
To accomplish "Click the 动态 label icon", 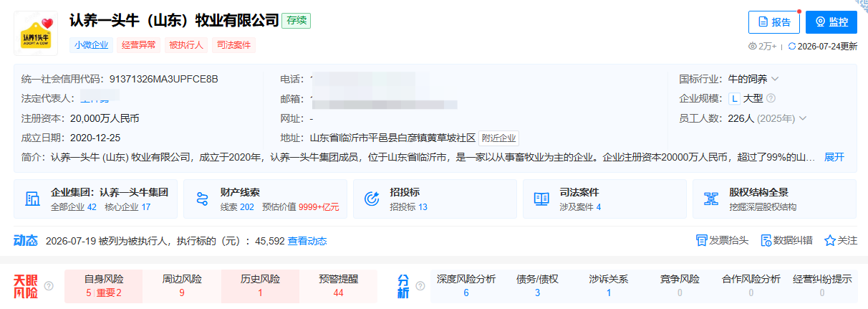I will click(x=26, y=241).
